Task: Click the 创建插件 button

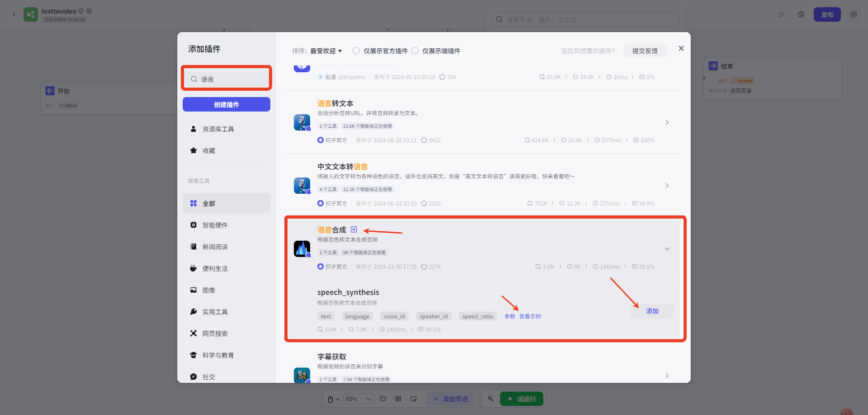Action: 226,104
